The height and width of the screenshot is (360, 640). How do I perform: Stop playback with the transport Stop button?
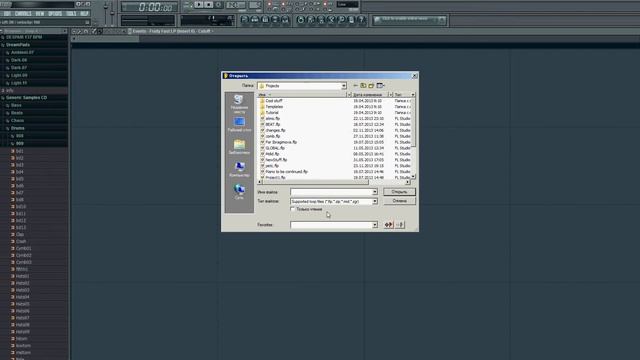tap(209, 5)
